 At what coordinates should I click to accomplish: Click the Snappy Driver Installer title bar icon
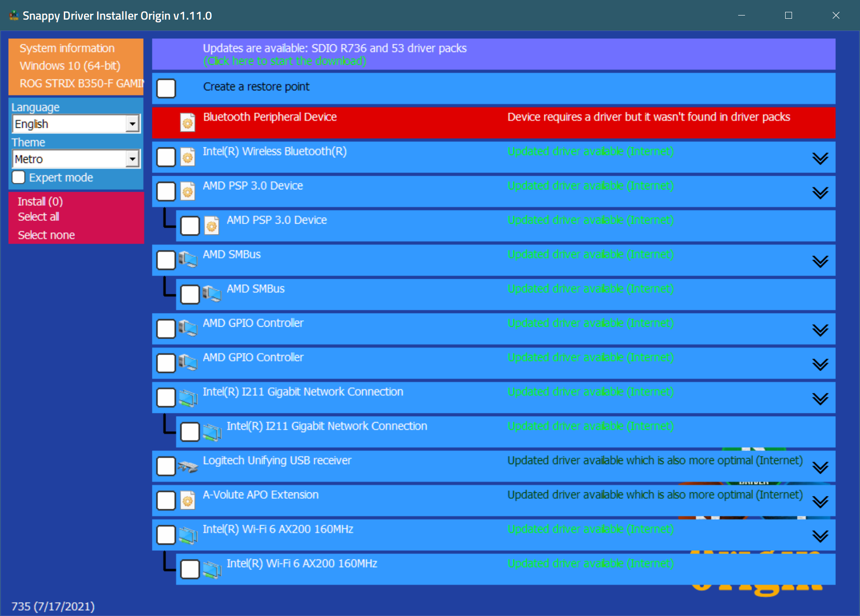tap(14, 16)
